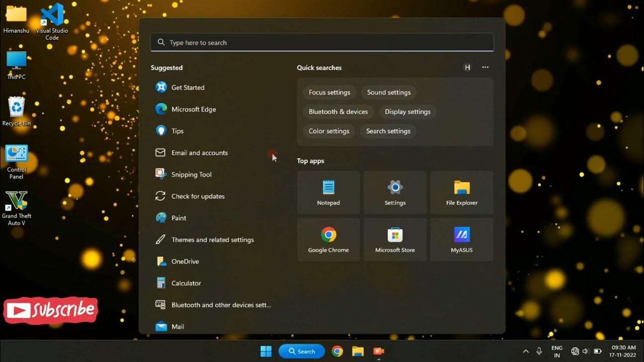Open Settings tile in Top apps
644x362 pixels.
pos(395,193)
